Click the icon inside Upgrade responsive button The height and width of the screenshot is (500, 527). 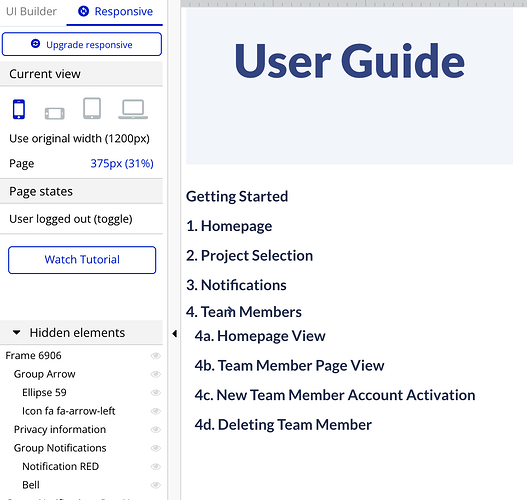point(36,44)
